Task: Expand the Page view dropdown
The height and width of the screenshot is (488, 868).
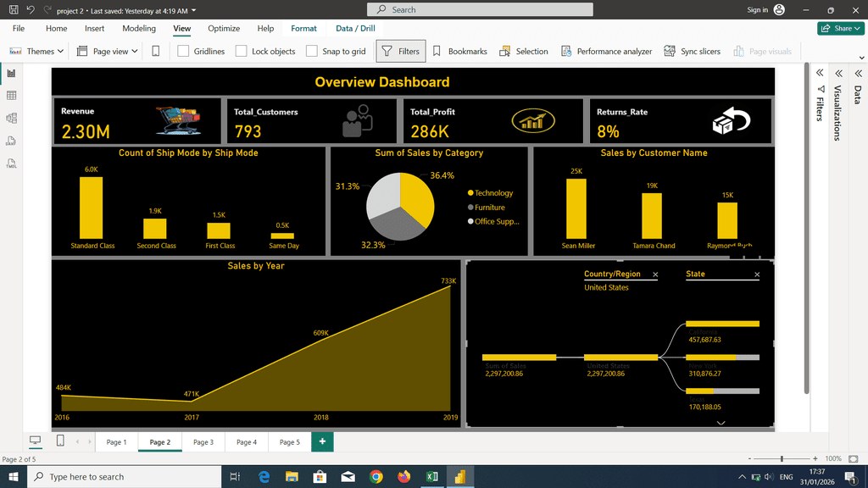Action: pos(106,51)
